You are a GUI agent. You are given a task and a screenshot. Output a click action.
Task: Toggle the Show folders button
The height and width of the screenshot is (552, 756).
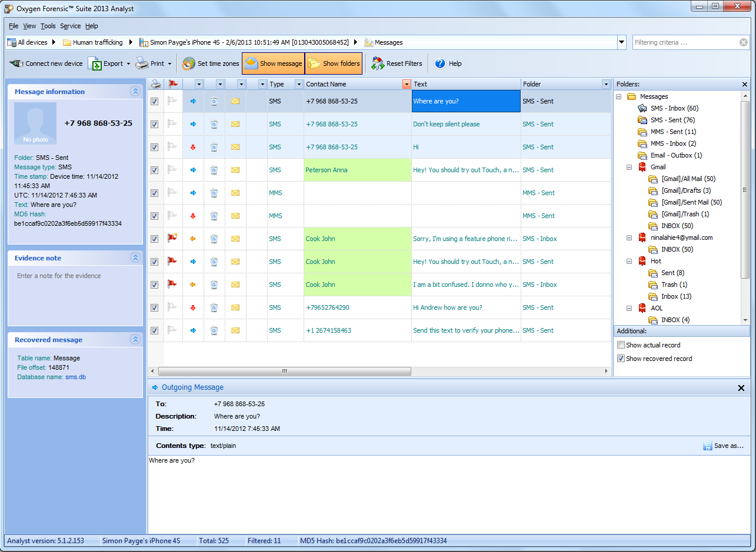[x=334, y=63]
